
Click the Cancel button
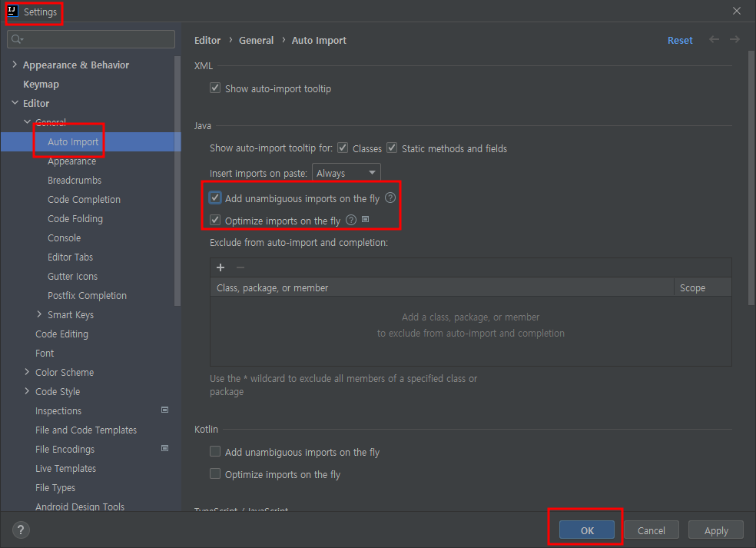(652, 530)
